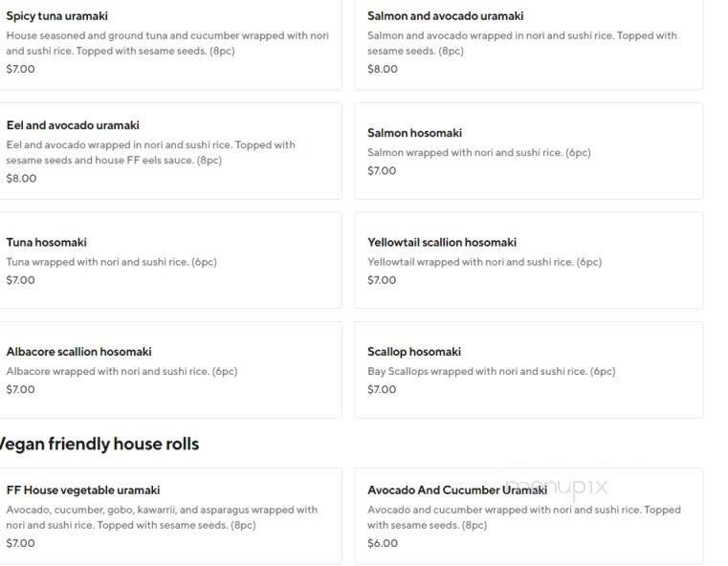Screen dimensions: 728x566
Task: Click the Albacore scallion hosomaki title
Action: pos(78,352)
